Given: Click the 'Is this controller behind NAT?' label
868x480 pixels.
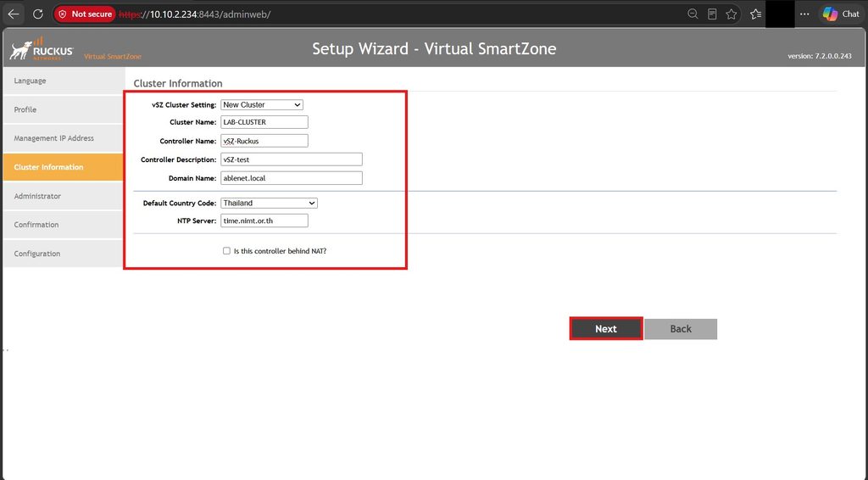Looking at the screenshot, I should 280,251.
